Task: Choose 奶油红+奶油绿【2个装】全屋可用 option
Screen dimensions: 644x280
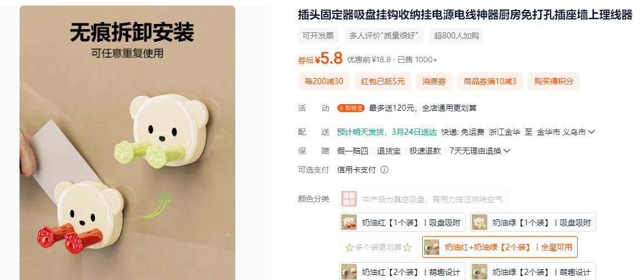Action: pyautogui.click(x=500, y=247)
